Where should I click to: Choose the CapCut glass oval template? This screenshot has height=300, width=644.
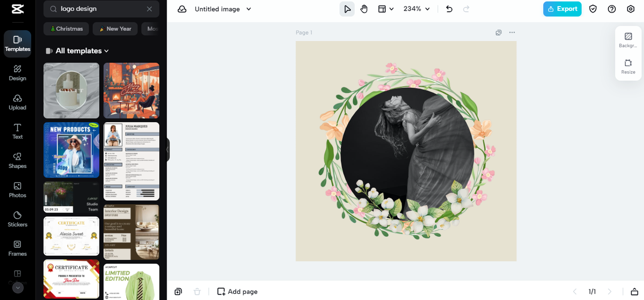coord(71,90)
